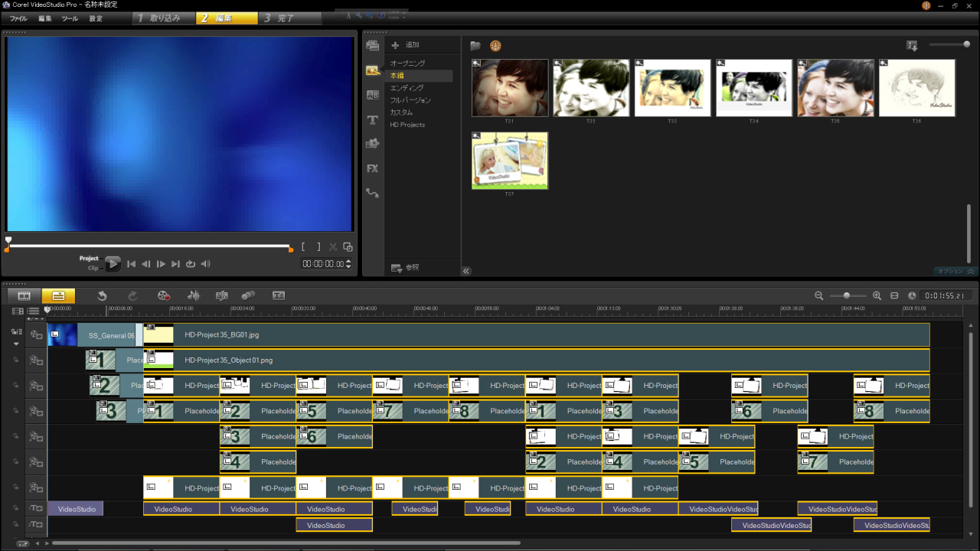This screenshot has height=551, width=980.
Task: Open the Transition library (AB icon)
Action: 373,95
